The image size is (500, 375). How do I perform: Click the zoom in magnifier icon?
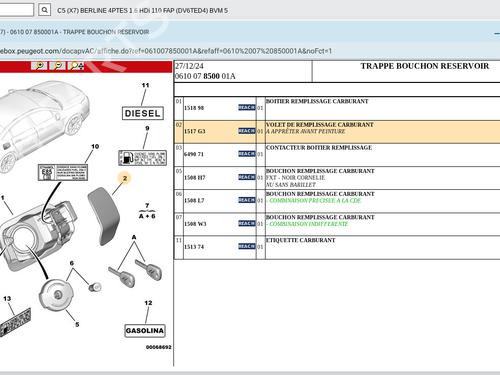coord(39,66)
